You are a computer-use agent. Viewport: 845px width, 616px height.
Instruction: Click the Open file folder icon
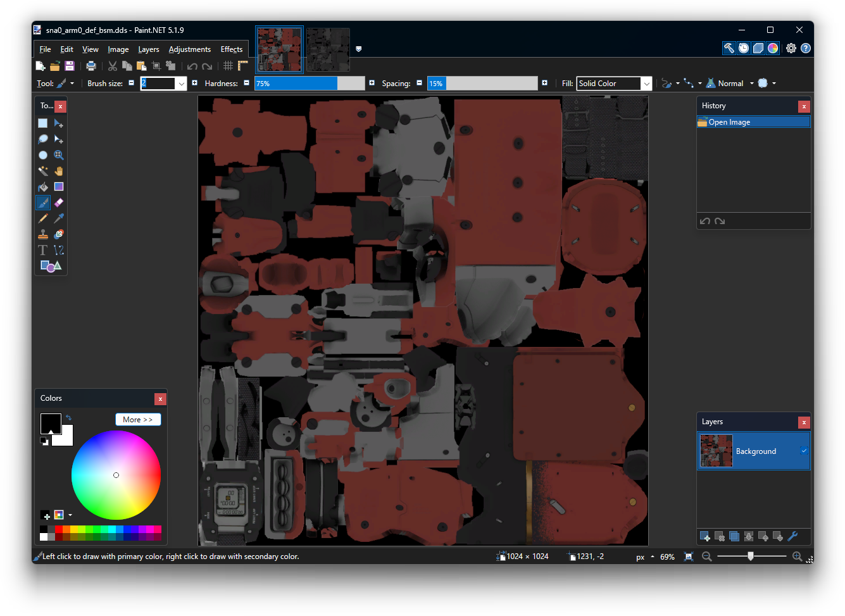(x=55, y=66)
